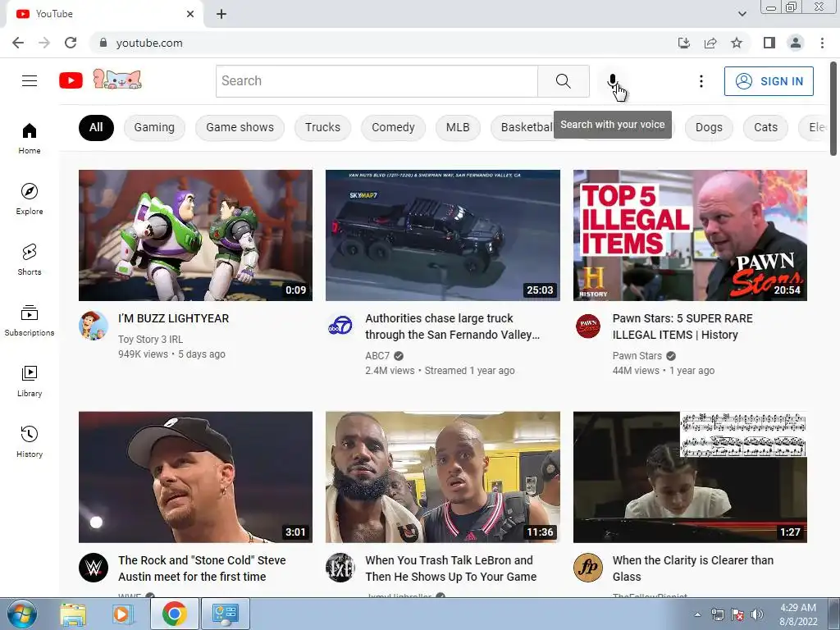Open Shorts in sidebar
Screen dimensions: 840x630
coord(30,259)
